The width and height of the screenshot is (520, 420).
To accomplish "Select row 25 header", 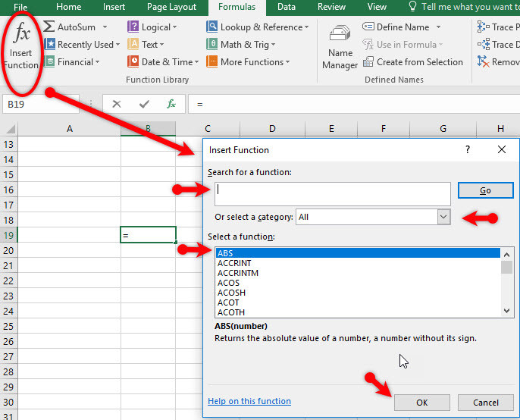I will [8, 327].
